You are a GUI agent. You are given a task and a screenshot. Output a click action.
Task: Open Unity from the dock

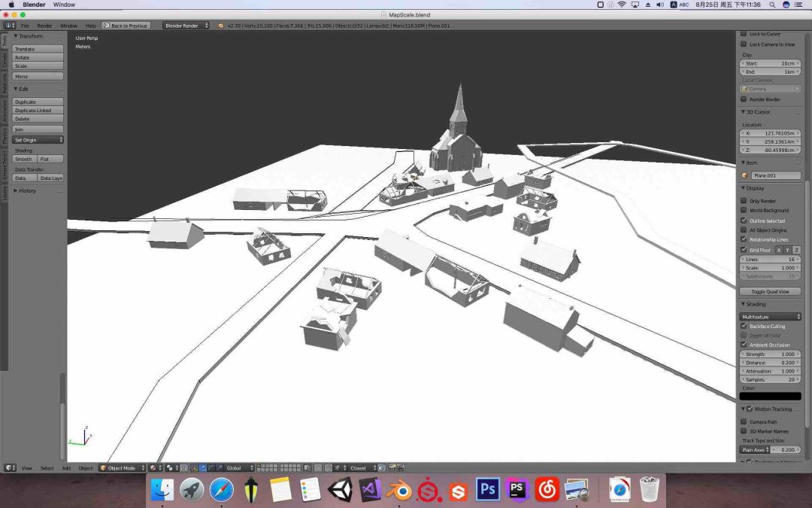340,490
